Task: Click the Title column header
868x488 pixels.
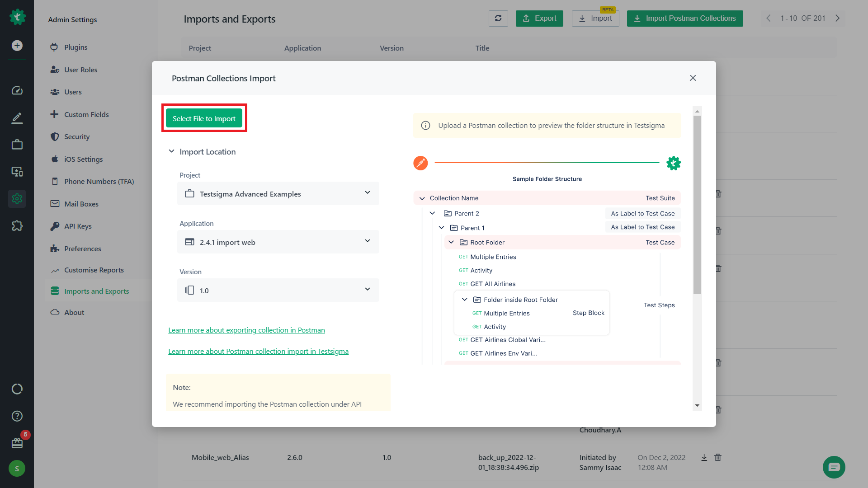Action: coord(482,48)
